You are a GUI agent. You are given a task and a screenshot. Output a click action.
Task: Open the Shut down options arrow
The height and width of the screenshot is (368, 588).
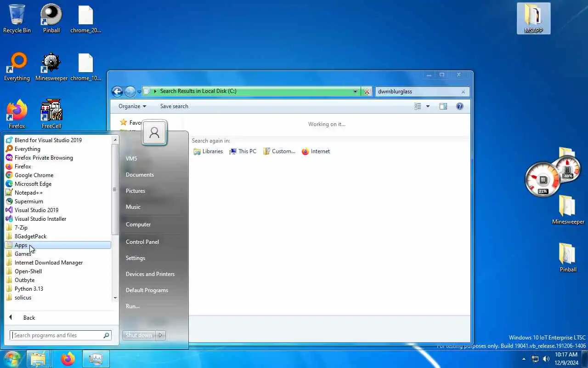(160, 335)
